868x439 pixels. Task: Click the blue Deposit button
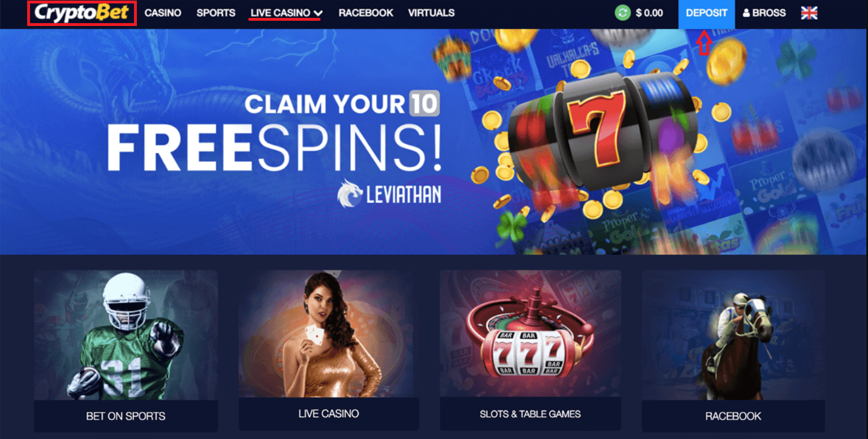pyautogui.click(x=706, y=13)
